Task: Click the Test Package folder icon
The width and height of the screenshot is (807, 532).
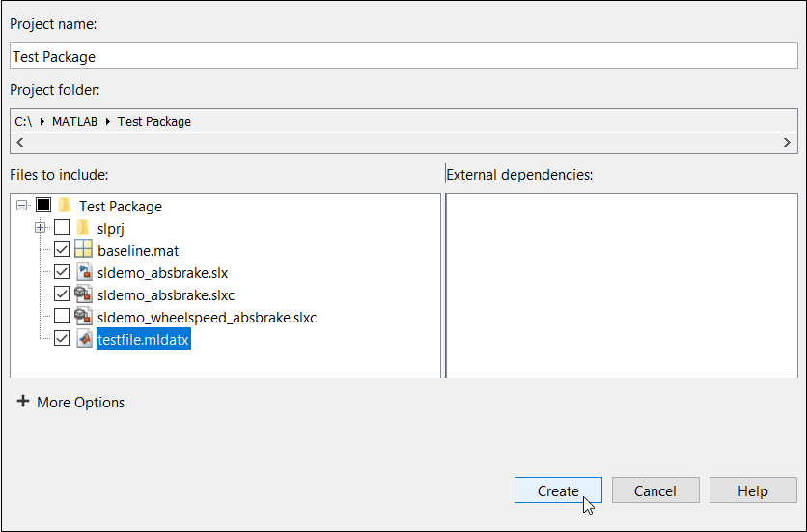Action: coord(65,206)
